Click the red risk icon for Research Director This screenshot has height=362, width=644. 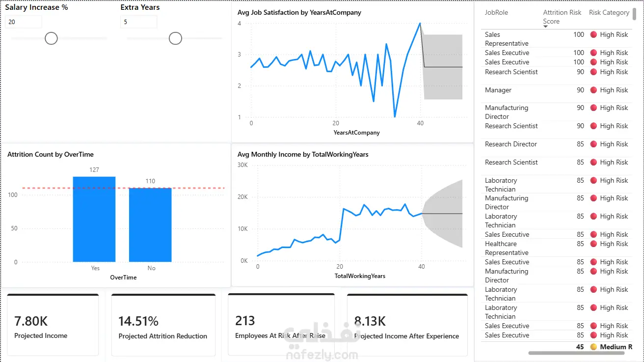[593, 144]
